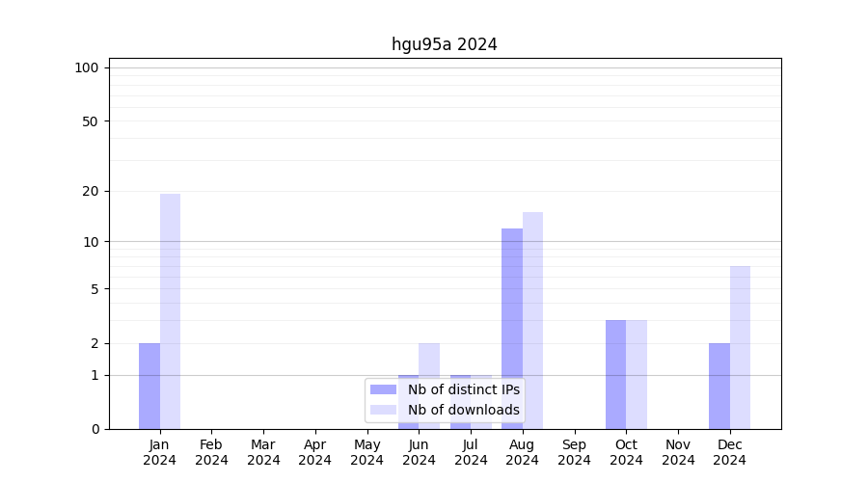Click the Jun 2024 downloads bar
868x482 pixels.
[429, 359]
